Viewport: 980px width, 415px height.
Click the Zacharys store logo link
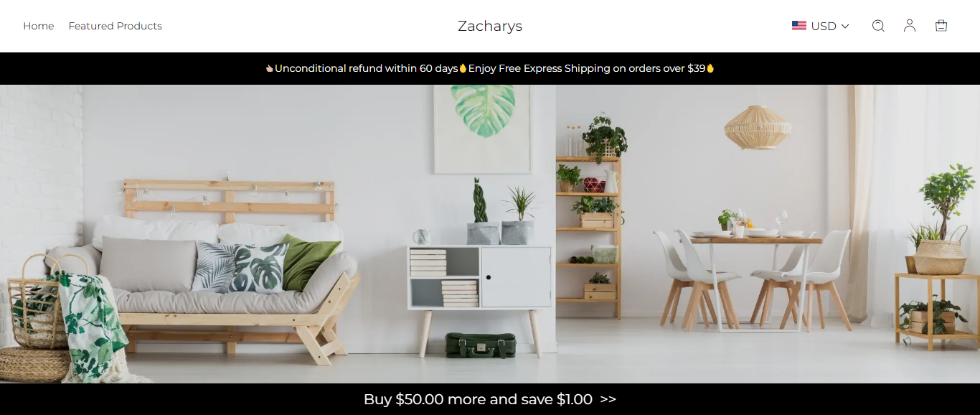point(490,26)
